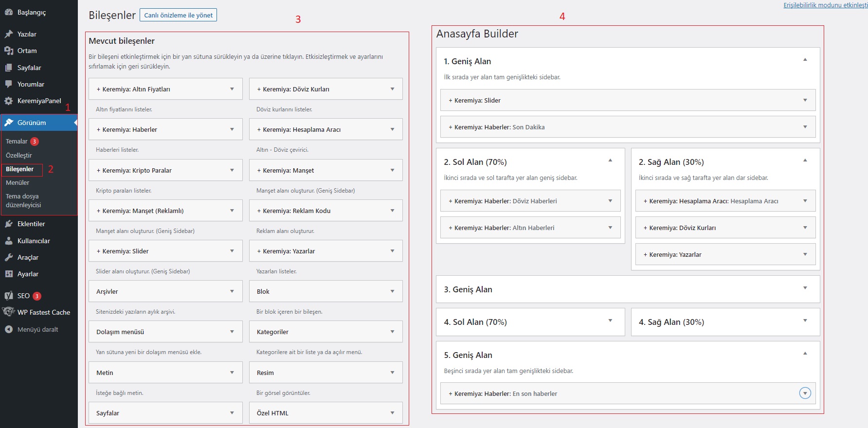Expand Keremiya: Altın Fiyatları widget arrow

tap(232, 89)
